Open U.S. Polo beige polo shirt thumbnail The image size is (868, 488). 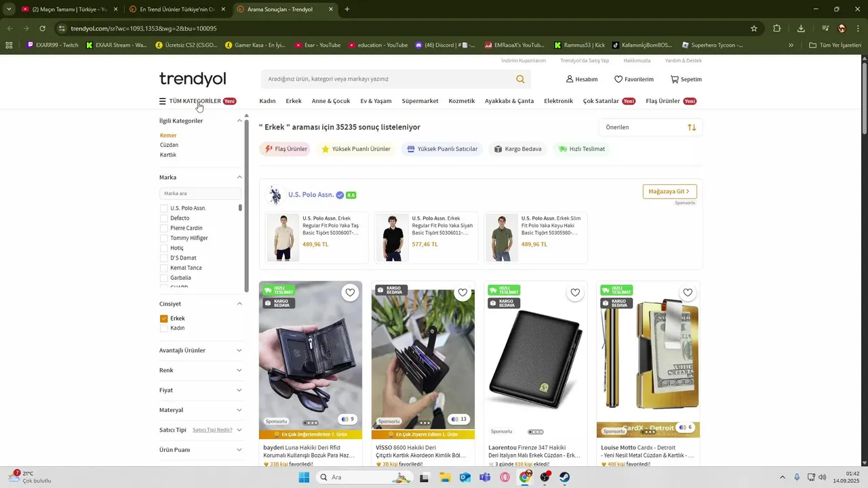[x=283, y=237]
